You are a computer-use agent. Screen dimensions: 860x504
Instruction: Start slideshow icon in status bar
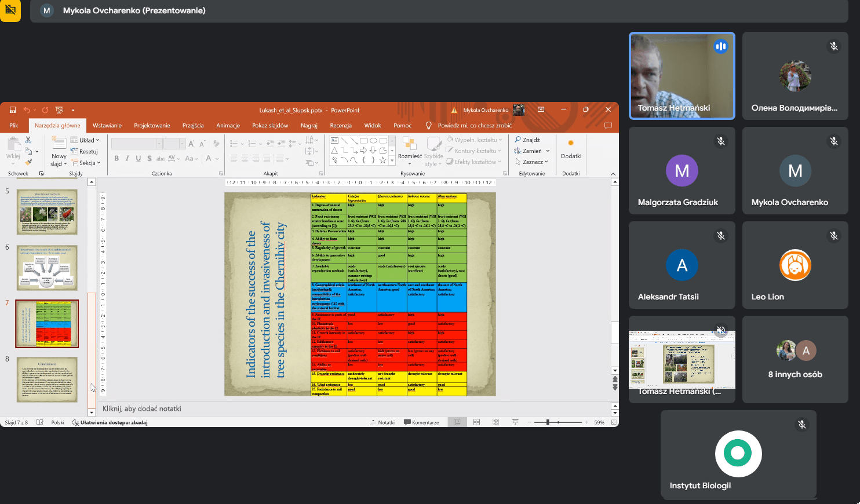point(515,422)
